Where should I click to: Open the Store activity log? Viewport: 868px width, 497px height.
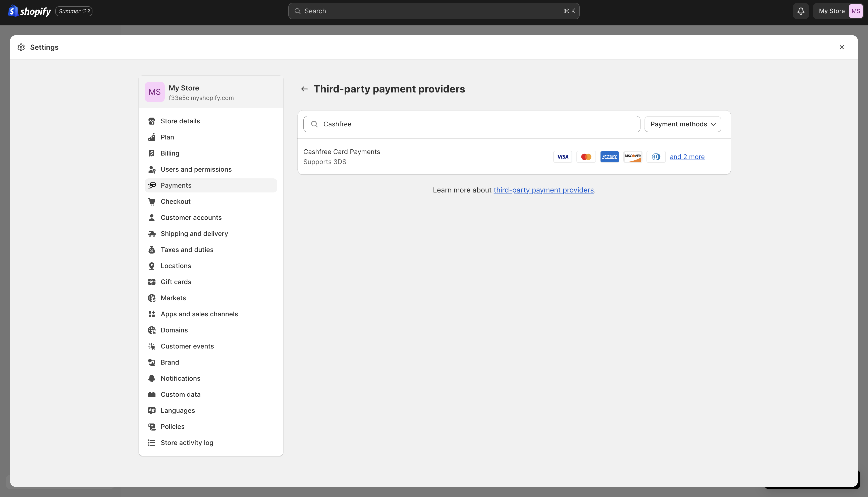pyautogui.click(x=187, y=443)
